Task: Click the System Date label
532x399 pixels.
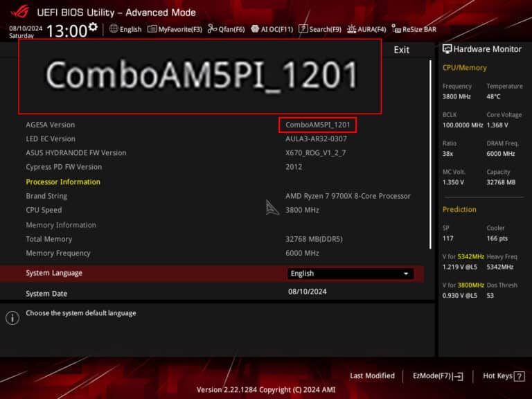Action: [x=46, y=294]
